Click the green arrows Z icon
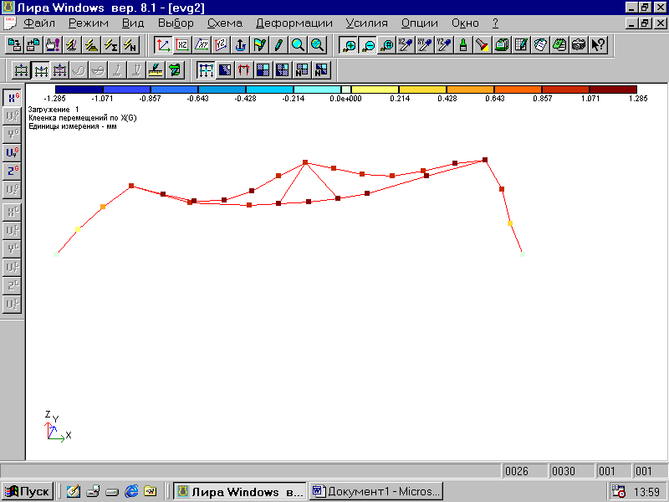This screenshot has width=669, height=502. click(x=175, y=70)
